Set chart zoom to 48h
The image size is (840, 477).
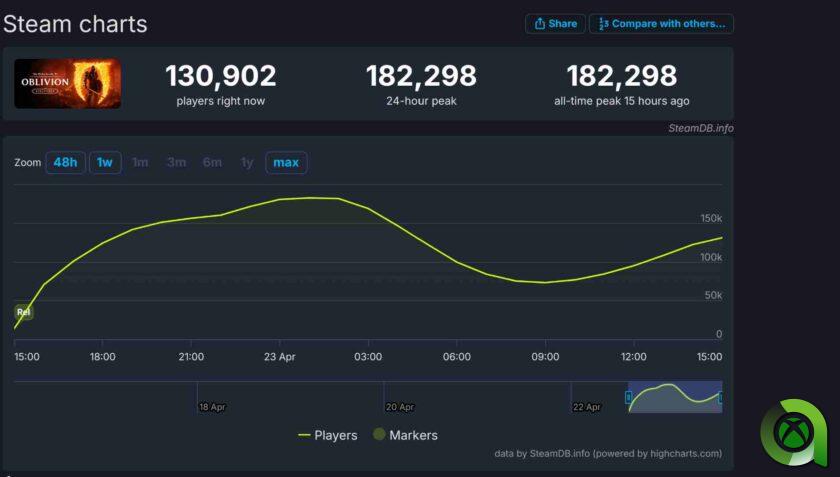tap(65, 162)
